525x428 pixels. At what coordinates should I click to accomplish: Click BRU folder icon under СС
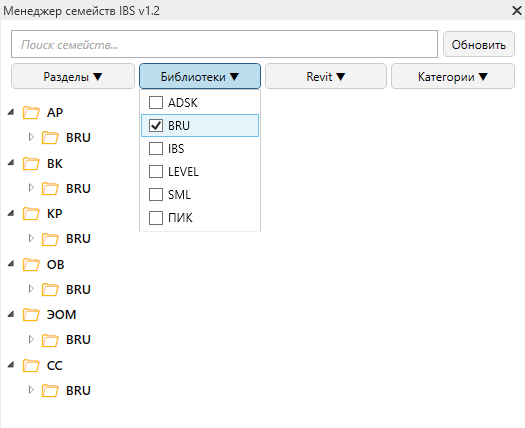(x=50, y=391)
